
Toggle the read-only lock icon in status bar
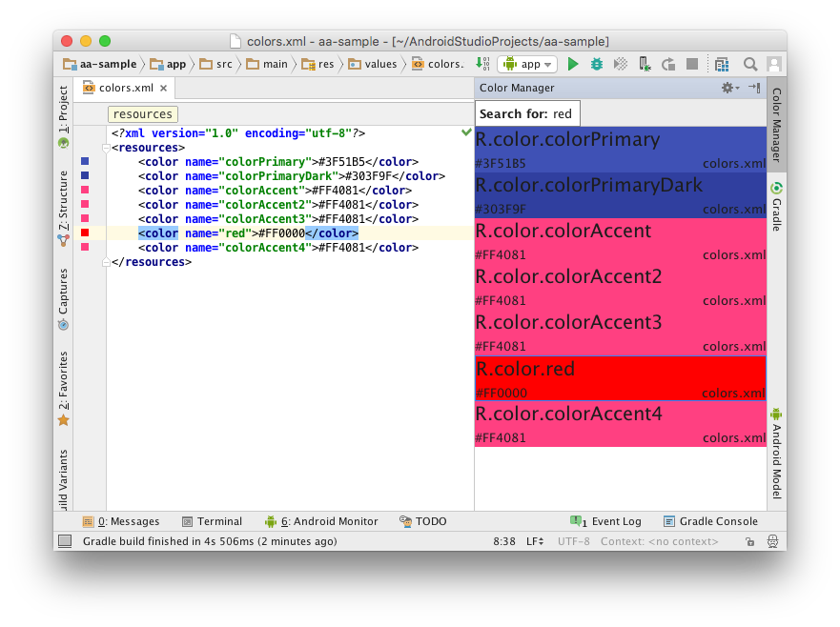tap(750, 541)
